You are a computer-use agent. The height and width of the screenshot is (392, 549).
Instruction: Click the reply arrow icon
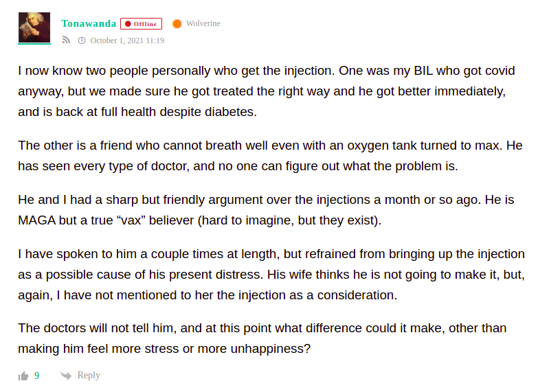[x=66, y=376]
